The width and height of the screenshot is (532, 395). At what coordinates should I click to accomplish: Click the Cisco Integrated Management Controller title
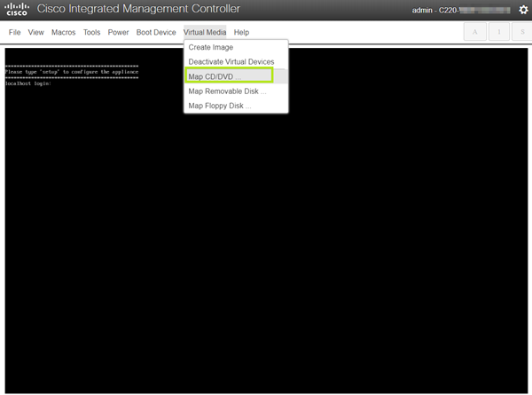[138, 9]
